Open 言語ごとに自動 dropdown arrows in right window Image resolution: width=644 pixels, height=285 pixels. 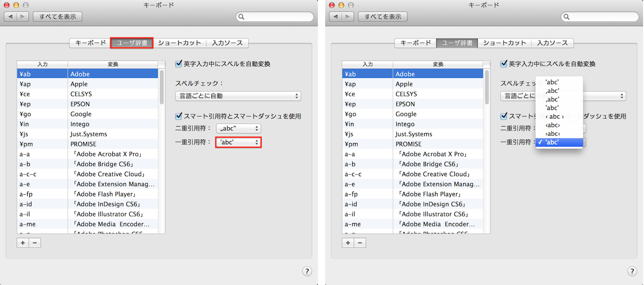point(622,96)
